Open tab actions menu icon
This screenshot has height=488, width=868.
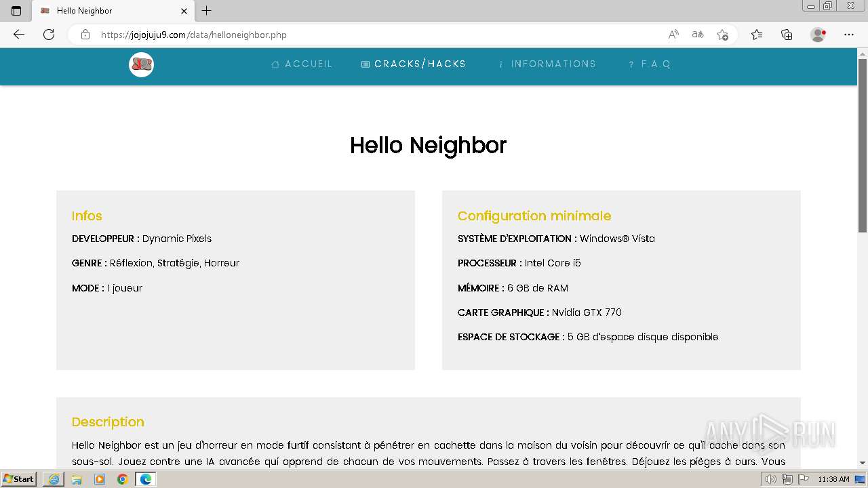click(16, 11)
